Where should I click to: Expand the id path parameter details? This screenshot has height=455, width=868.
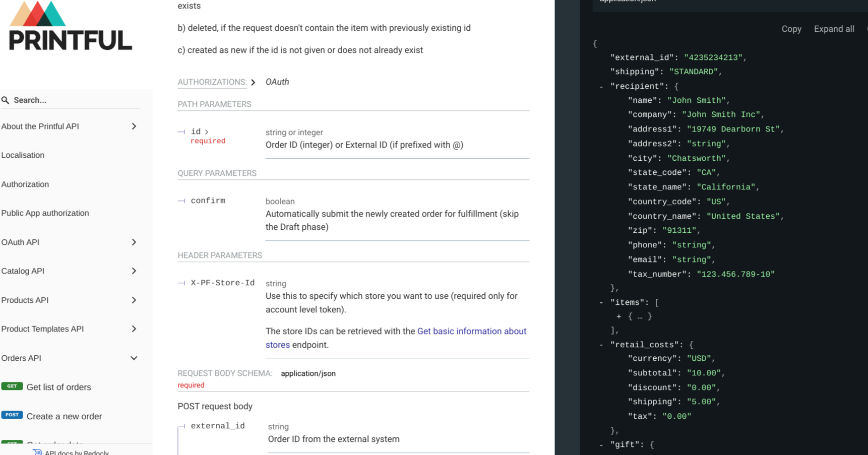click(x=200, y=132)
